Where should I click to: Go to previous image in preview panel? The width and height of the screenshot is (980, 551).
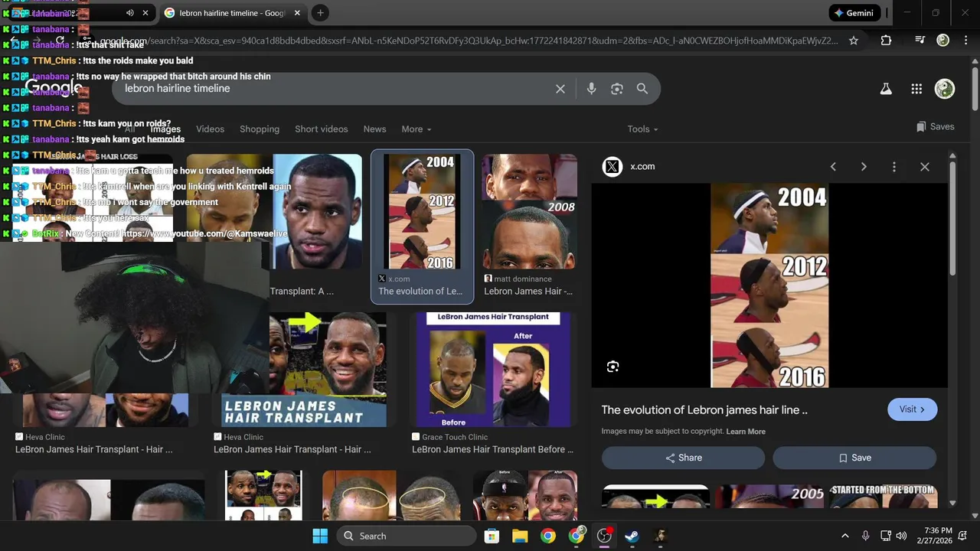point(833,167)
